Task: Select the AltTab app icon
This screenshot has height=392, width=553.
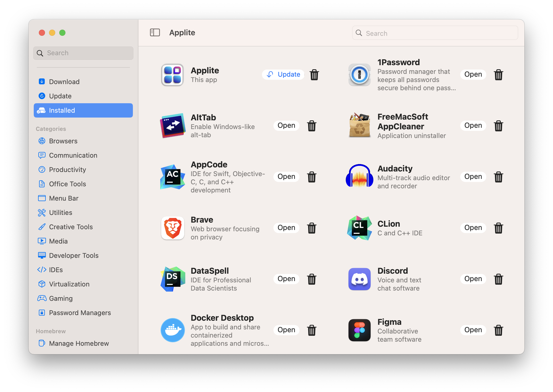Action: pos(173,126)
